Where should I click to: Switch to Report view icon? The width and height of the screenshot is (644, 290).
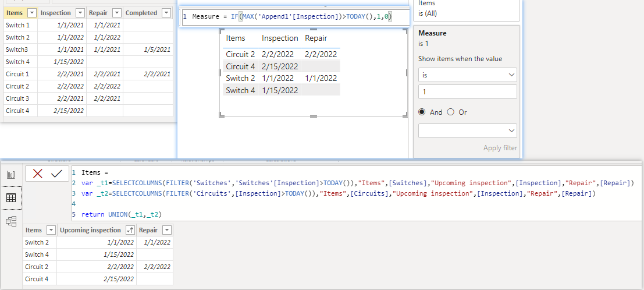11,175
